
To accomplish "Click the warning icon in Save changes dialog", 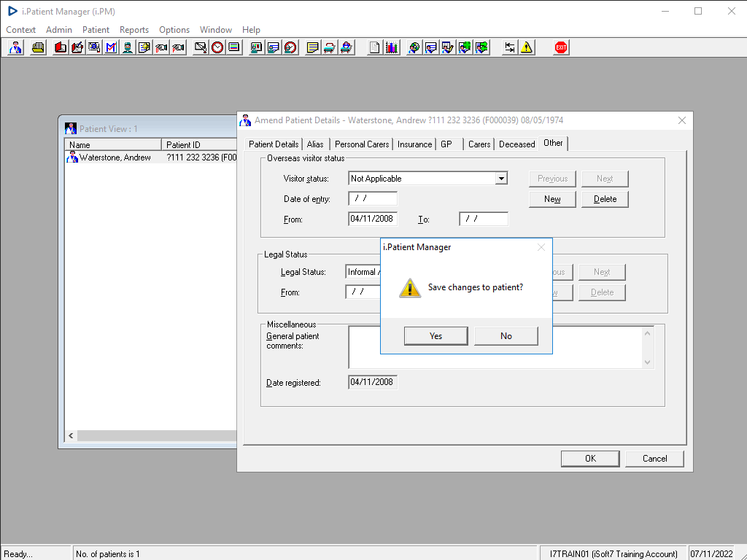I will tap(410, 288).
